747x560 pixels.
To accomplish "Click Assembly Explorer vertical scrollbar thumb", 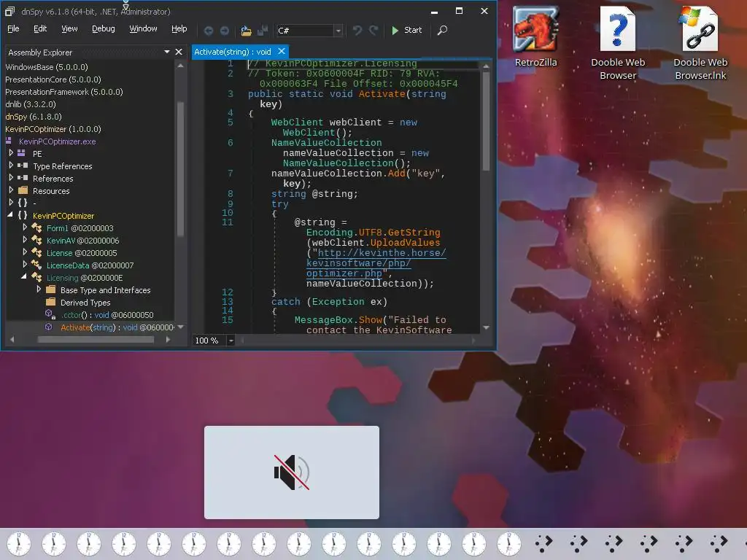I will coord(180,168).
